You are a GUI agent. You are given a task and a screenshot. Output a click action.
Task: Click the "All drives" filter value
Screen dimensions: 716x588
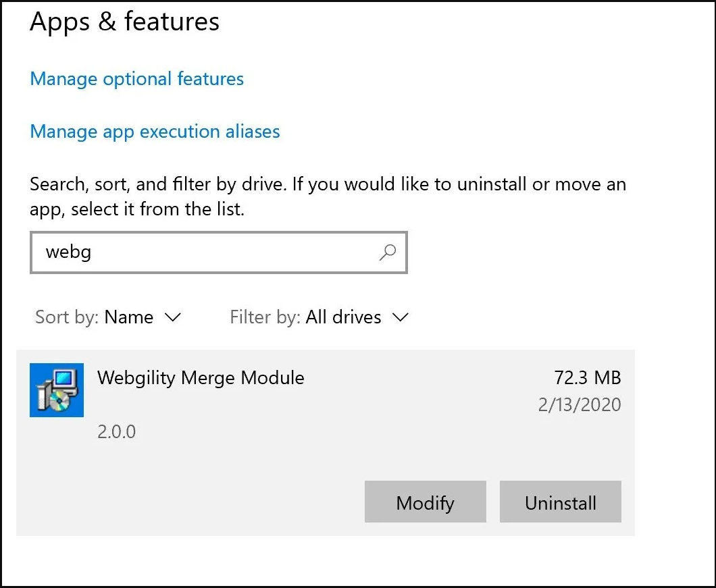coord(343,317)
